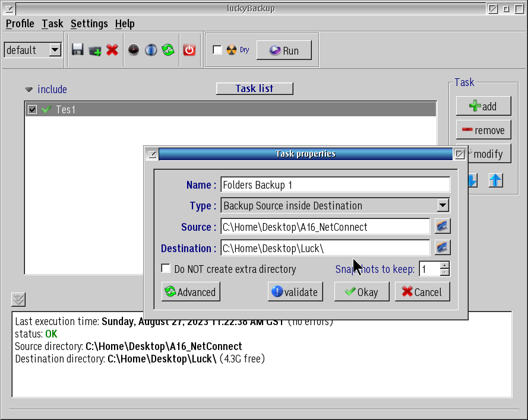Click the Run button
The width and height of the screenshot is (528, 420).
pyautogui.click(x=284, y=50)
